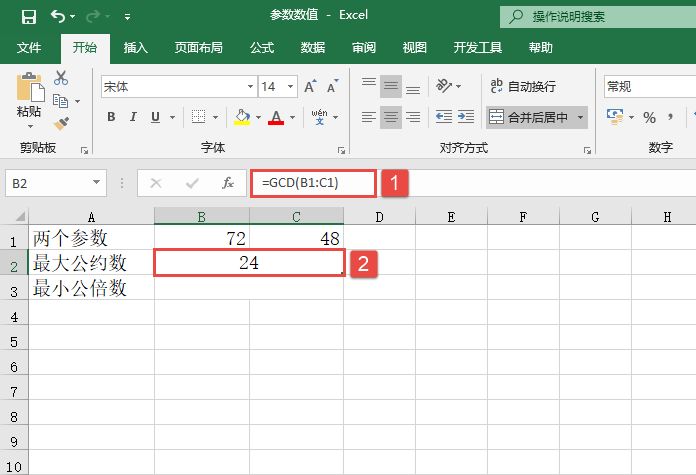Click the percent style icon
Image resolution: width=696 pixels, height=475 pixels.
(x=649, y=118)
